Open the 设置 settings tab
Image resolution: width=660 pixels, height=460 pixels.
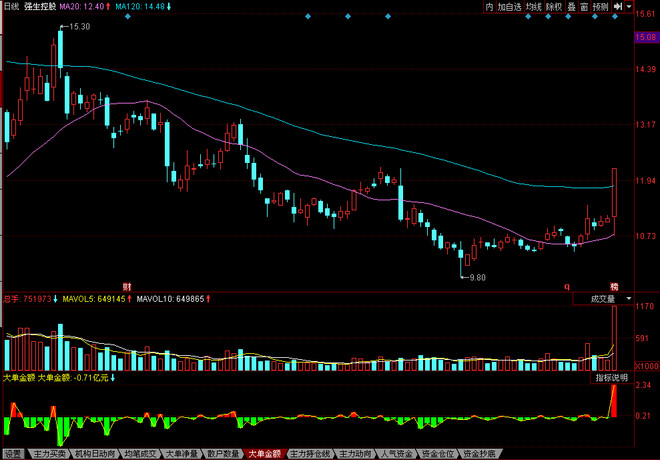pyautogui.click(x=13, y=454)
